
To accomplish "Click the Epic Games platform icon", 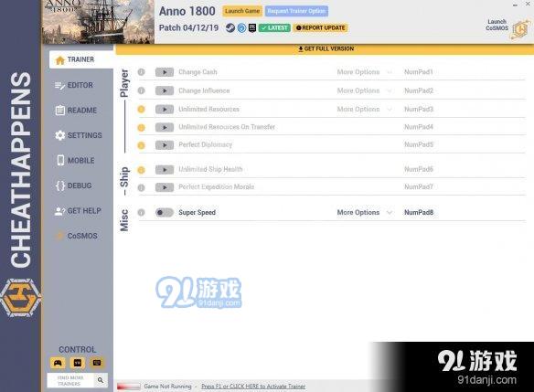I will (x=252, y=28).
